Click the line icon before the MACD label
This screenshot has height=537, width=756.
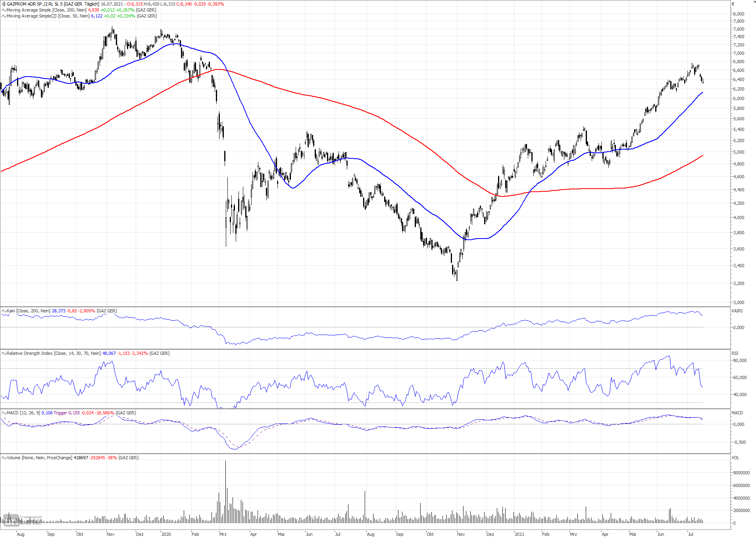pos(4,413)
